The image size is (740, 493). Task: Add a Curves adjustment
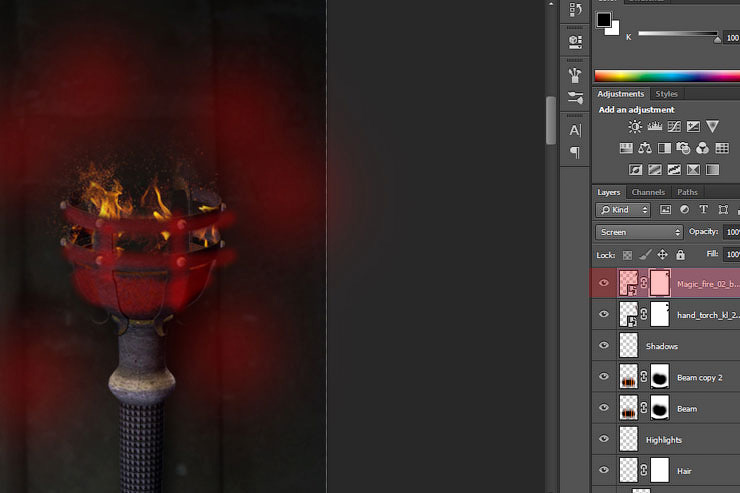click(674, 127)
